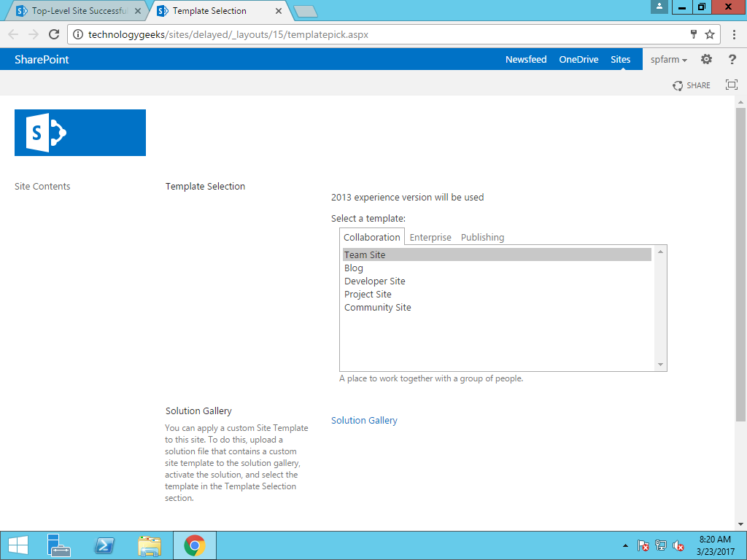Open Chrome's three-dot menu

click(x=734, y=34)
